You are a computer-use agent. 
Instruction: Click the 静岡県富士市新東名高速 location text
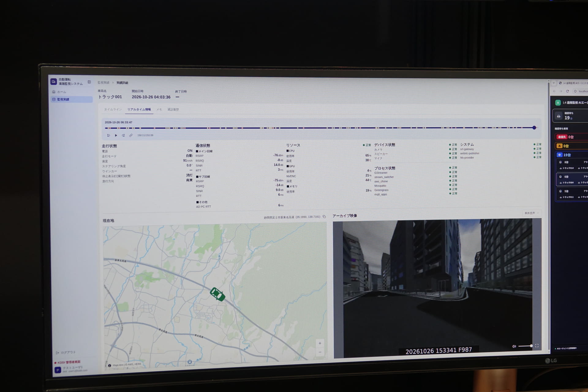point(279,217)
